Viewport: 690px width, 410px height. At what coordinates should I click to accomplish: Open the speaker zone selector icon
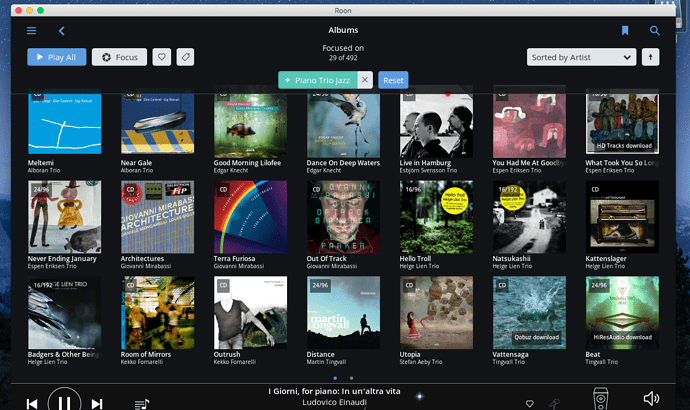[601, 399]
